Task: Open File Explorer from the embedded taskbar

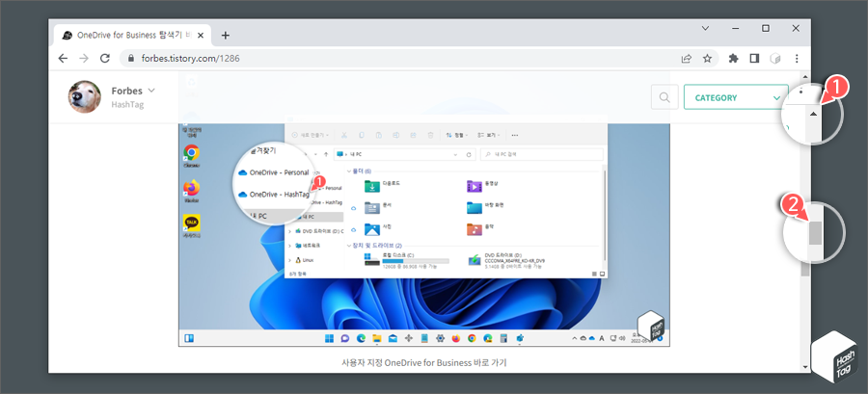Action: click(x=377, y=338)
